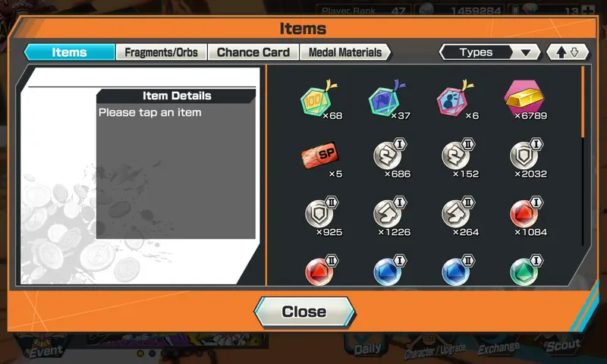Select the silver boot medal II x264

coord(459,216)
